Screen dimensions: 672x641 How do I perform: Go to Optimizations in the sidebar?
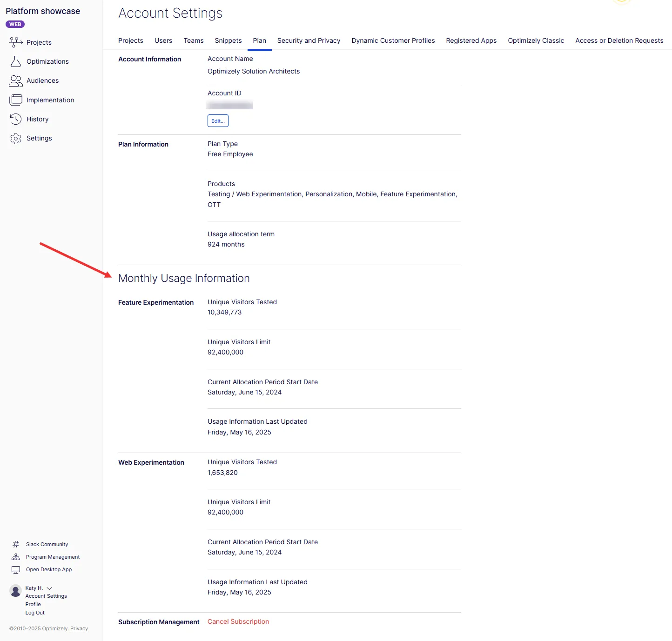click(x=47, y=61)
